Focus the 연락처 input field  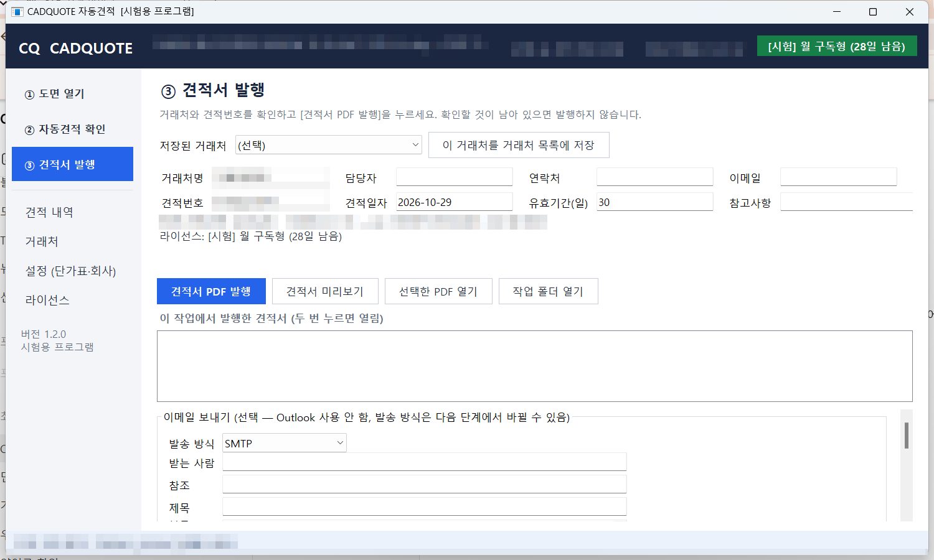654,177
